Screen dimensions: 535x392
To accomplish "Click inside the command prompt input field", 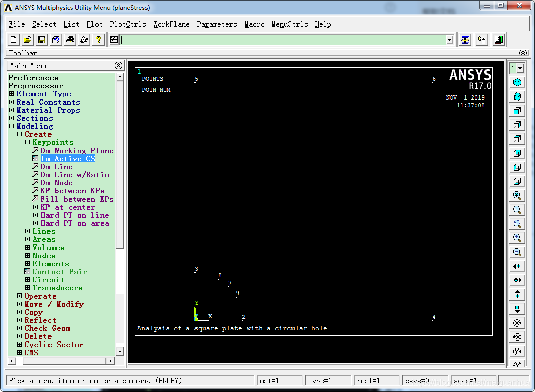I will [x=283, y=40].
